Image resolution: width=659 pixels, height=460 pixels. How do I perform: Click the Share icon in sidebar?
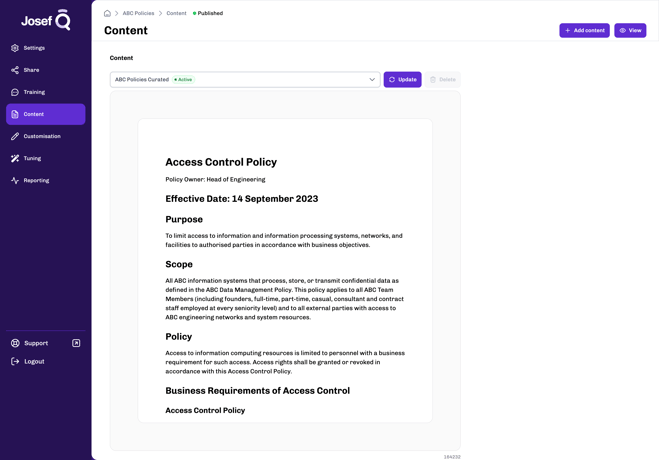[15, 70]
